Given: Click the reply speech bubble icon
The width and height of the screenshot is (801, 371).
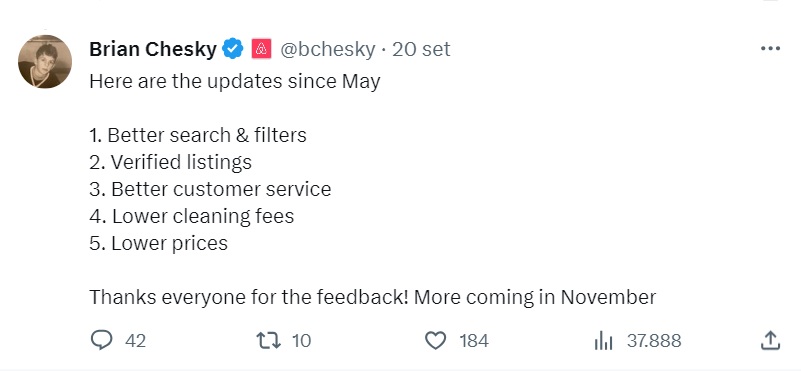Looking at the screenshot, I should coord(101,340).
